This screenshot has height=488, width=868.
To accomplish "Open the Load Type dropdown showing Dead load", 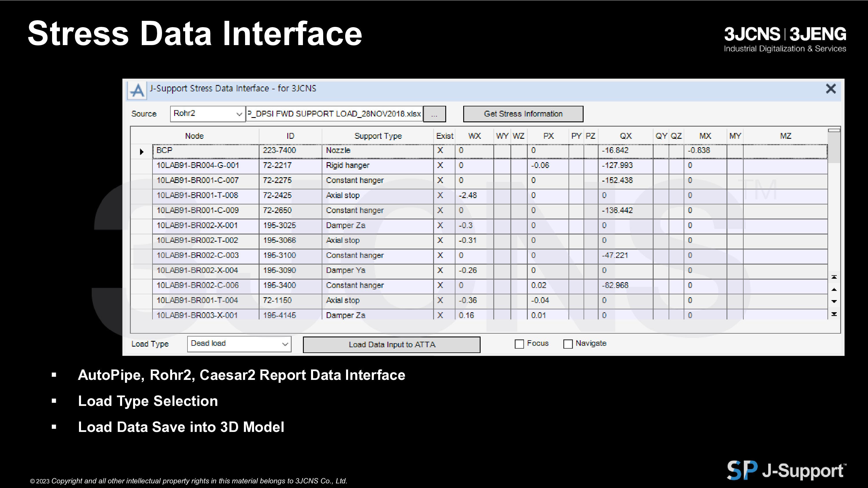I will (x=239, y=344).
